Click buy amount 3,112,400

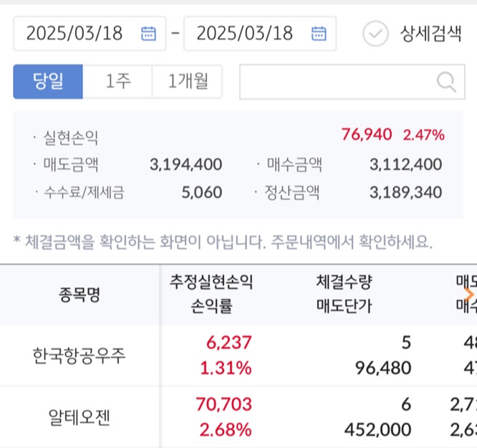coord(406,164)
